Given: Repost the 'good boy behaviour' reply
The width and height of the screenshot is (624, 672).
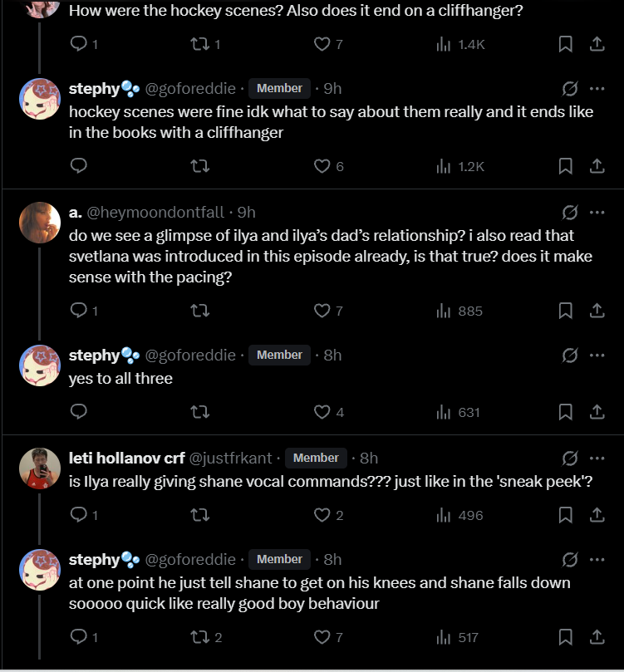Looking at the screenshot, I should [200, 637].
